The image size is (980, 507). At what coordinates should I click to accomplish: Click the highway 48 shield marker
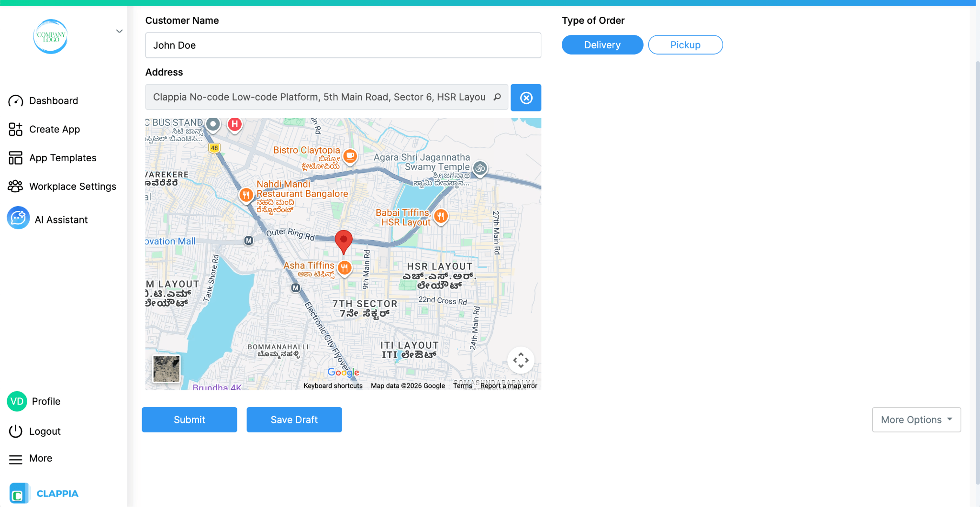214,148
